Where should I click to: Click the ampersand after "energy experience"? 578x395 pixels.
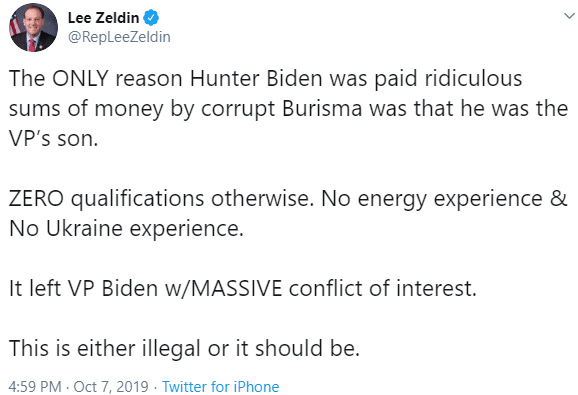point(558,199)
